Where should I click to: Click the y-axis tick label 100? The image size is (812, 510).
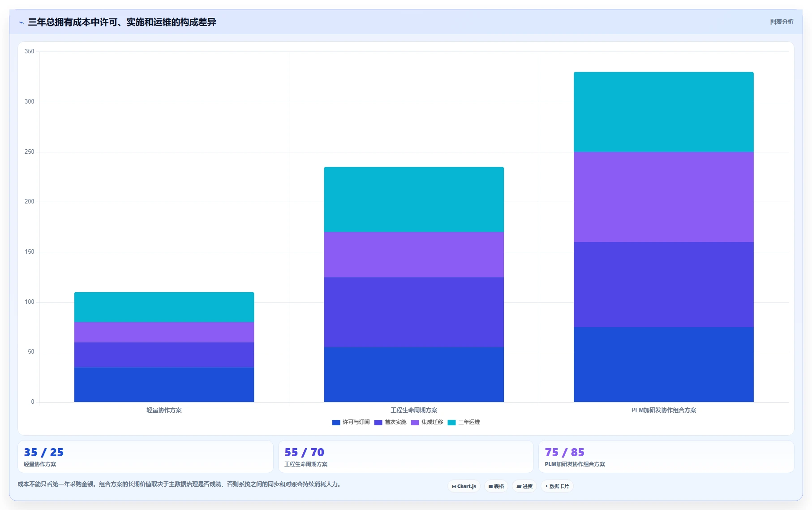[30, 302]
